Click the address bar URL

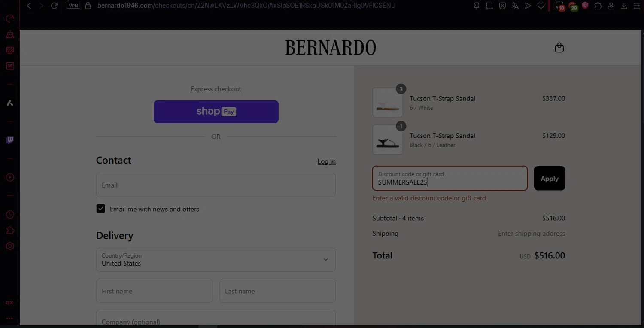[x=246, y=6]
